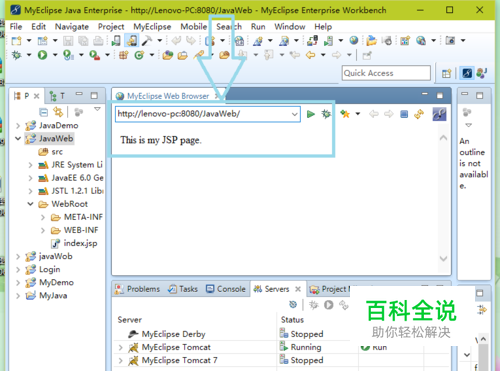Click the start server icon in Servers view
Screen dimensions: 500x371
[329, 305]
